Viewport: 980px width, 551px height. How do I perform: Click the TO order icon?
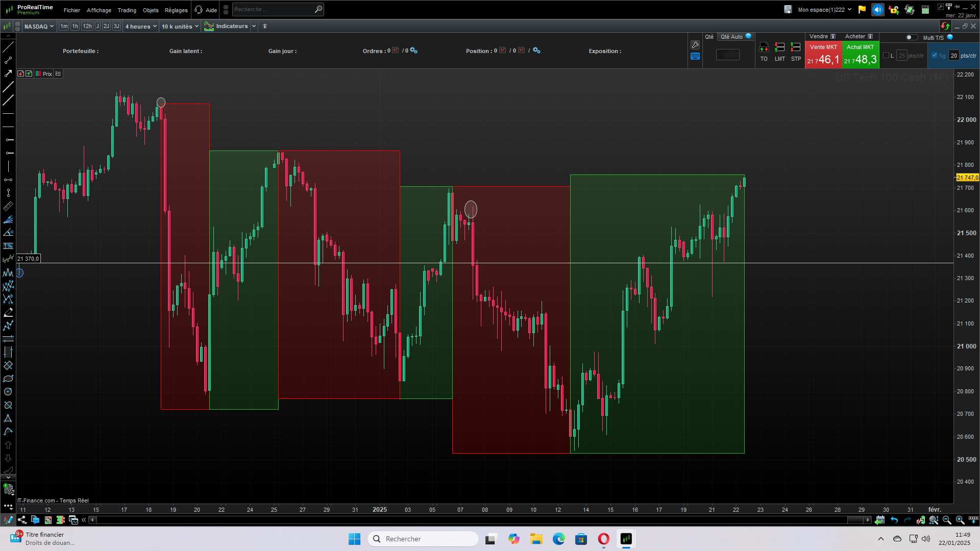764,47
